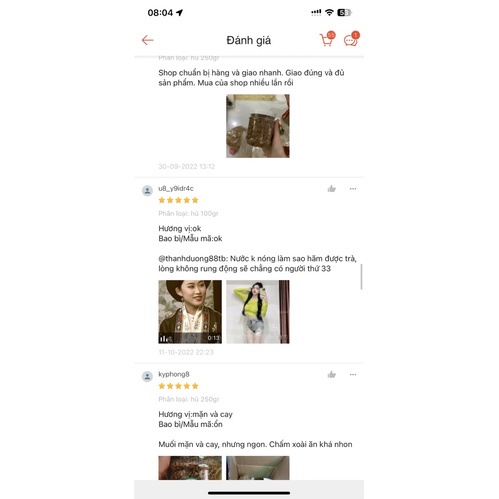View the salt jar review photo

tap(258, 126)
